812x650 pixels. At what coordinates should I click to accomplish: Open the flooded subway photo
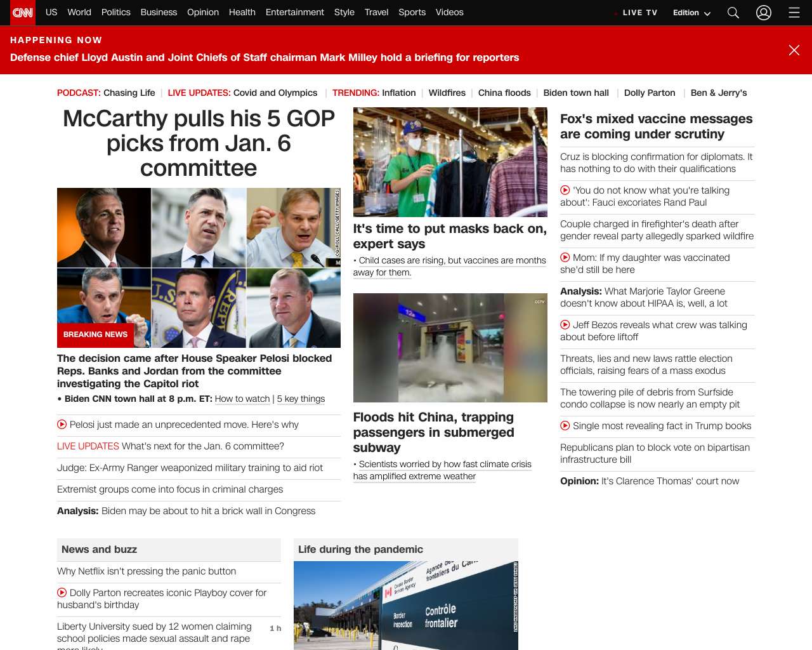(x=450, y=348)
